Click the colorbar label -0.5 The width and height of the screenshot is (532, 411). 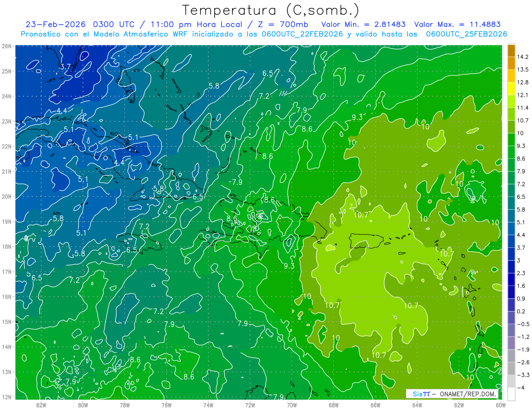pyautogui.click(x=523, y=324)
